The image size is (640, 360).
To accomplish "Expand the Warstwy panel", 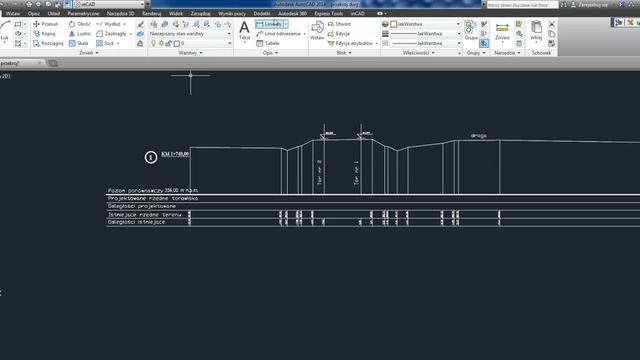I will pos(190,53).
